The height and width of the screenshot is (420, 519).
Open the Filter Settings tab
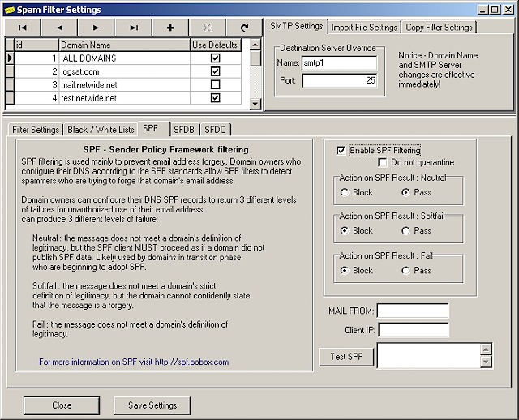click(36, 130)
